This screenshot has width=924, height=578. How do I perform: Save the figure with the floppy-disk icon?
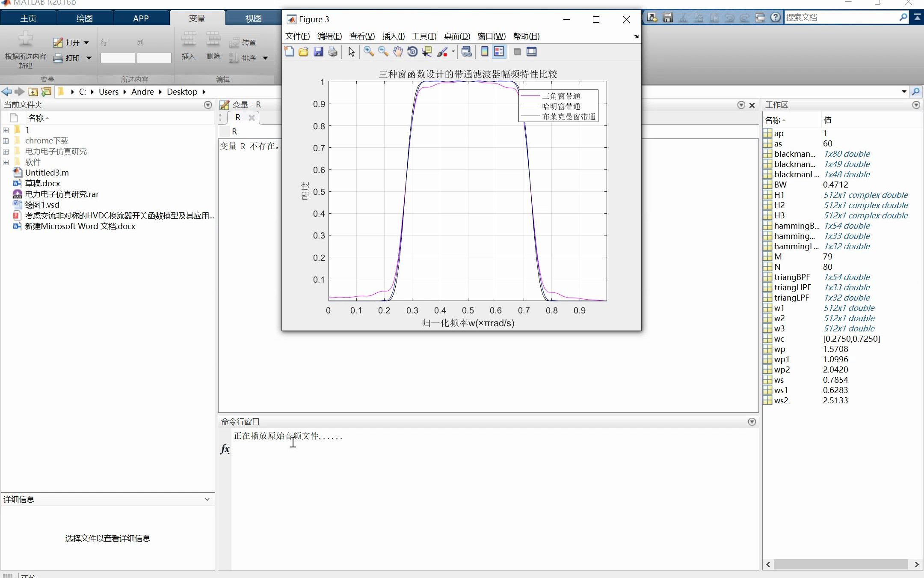(x=318, y=52)
